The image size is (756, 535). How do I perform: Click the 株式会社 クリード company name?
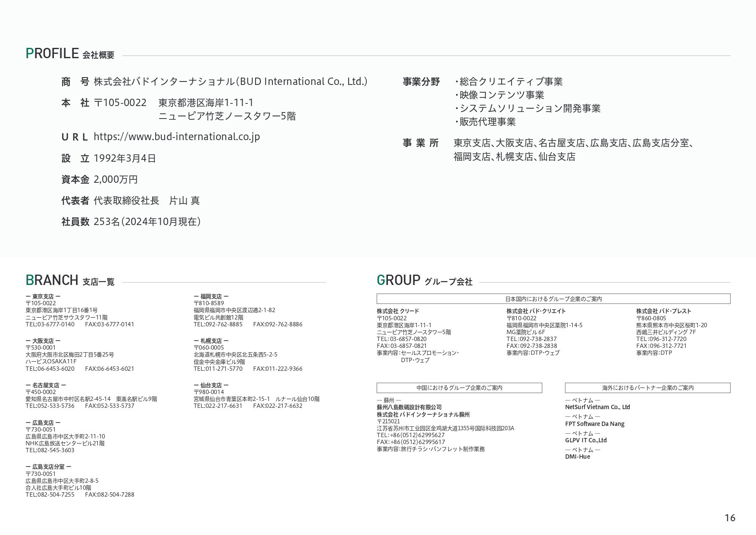point(397,311)
